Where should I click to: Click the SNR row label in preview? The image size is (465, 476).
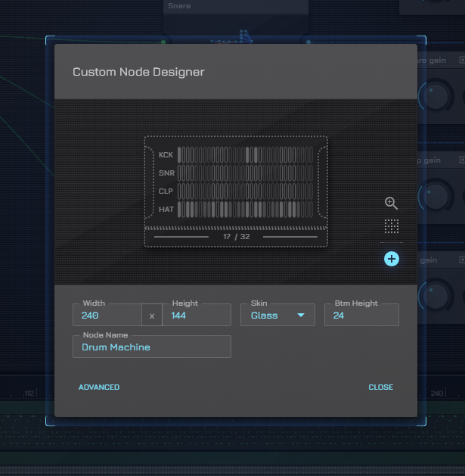click(166, 173)
